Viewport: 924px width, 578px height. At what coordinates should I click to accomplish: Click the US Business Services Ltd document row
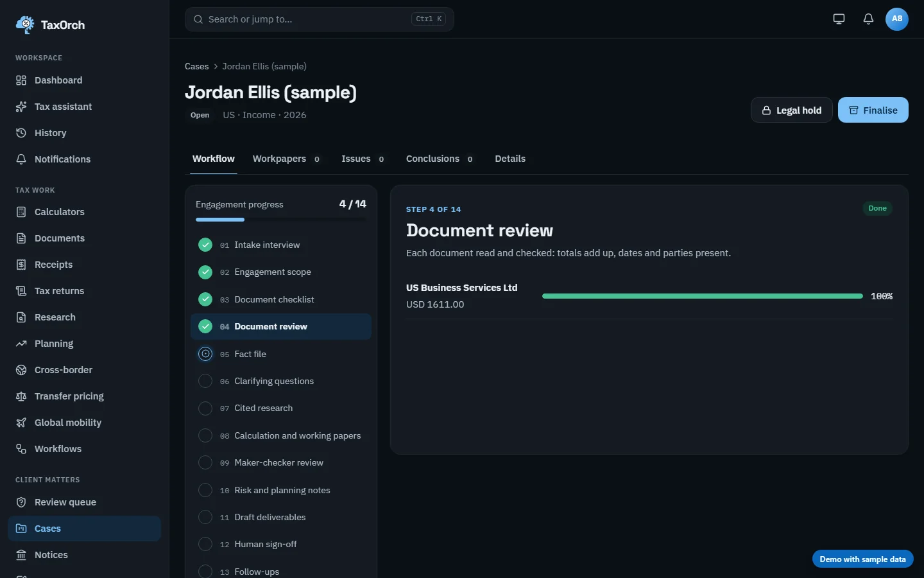click(649, 296)
